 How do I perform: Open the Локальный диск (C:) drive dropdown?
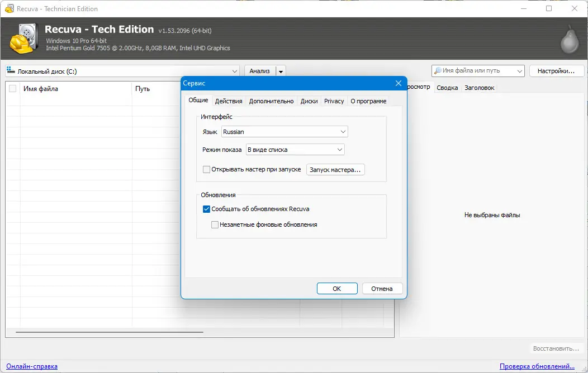[x=122, y=71]
